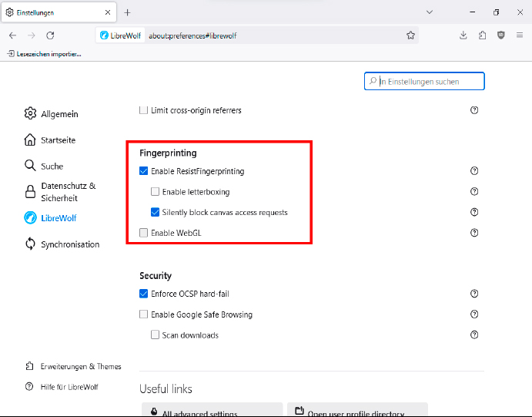Focus the In Einstellungen suchen field
Screen dimensions: 532x417
click(424, 81)
